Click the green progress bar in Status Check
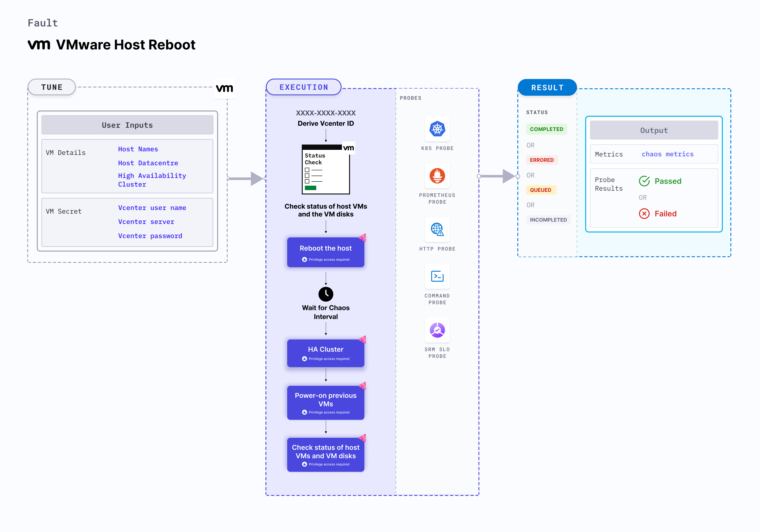The image size is (760, 532). pos(310,188)
